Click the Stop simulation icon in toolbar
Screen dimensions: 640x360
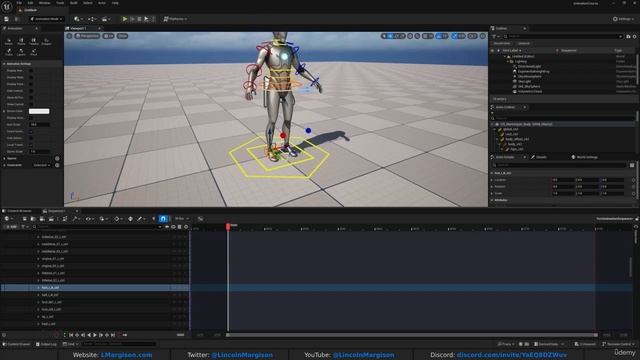pyautogui.click(x=139, y=19)
